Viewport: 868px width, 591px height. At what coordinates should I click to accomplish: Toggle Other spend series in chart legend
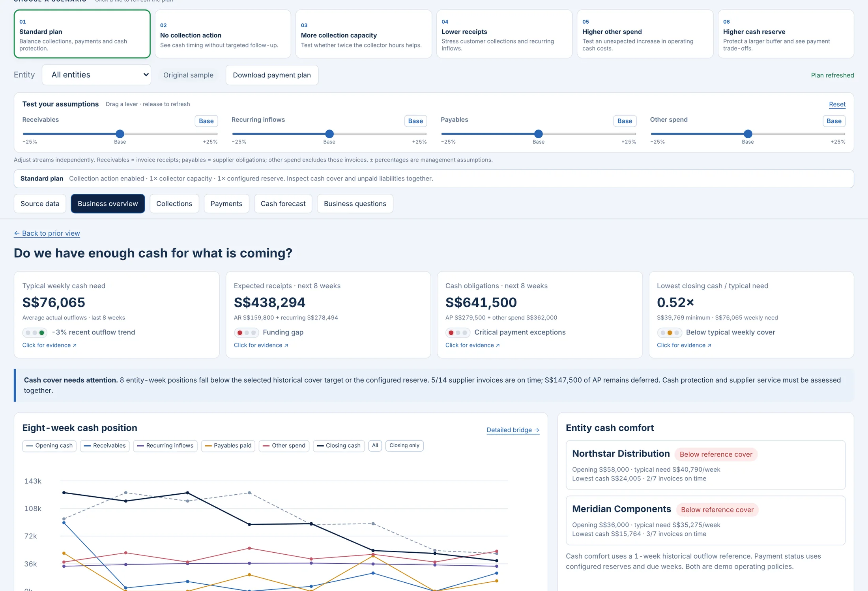[284, 446]
